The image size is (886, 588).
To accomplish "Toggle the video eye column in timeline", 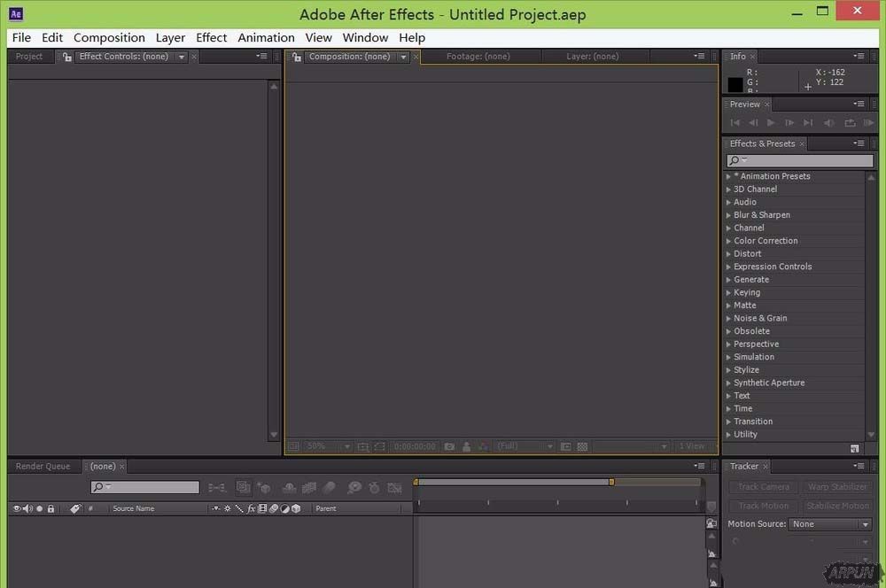I will [17, 509].
